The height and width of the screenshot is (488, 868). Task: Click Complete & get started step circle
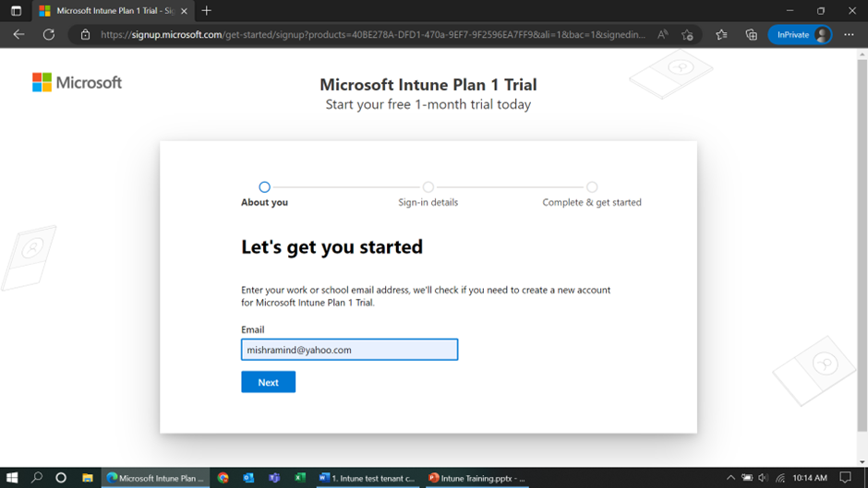(x=592, y=187)
